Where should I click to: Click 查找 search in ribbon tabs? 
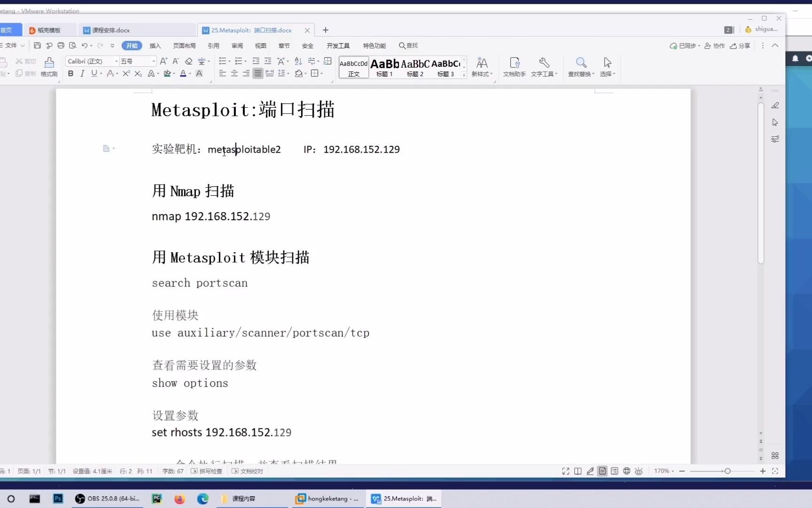[x=408, y=46]
